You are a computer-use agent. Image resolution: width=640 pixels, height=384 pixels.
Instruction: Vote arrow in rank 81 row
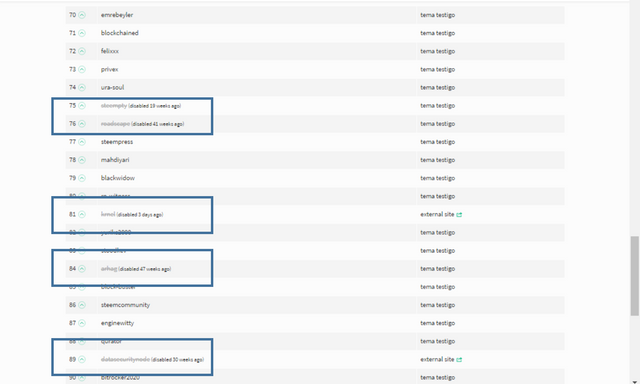click(82, 214)
